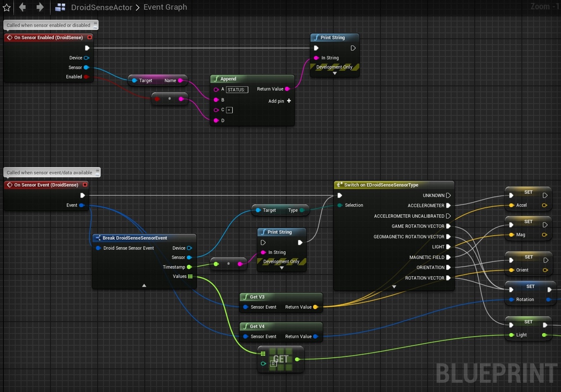Click the Sensor output pin on Break node

tap(189, 257)
